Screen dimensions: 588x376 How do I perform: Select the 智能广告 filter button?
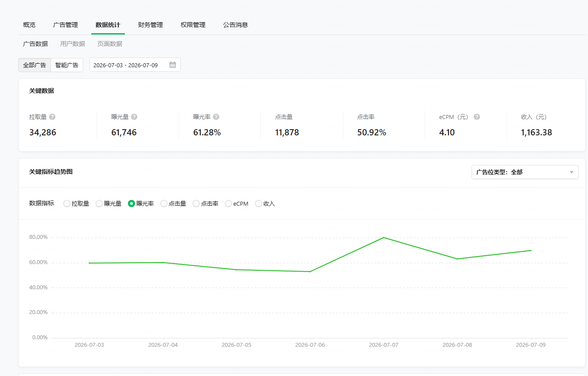click(67, 65)
